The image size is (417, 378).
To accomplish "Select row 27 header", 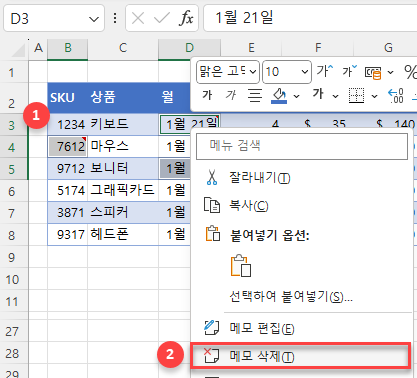I will 14,331.
